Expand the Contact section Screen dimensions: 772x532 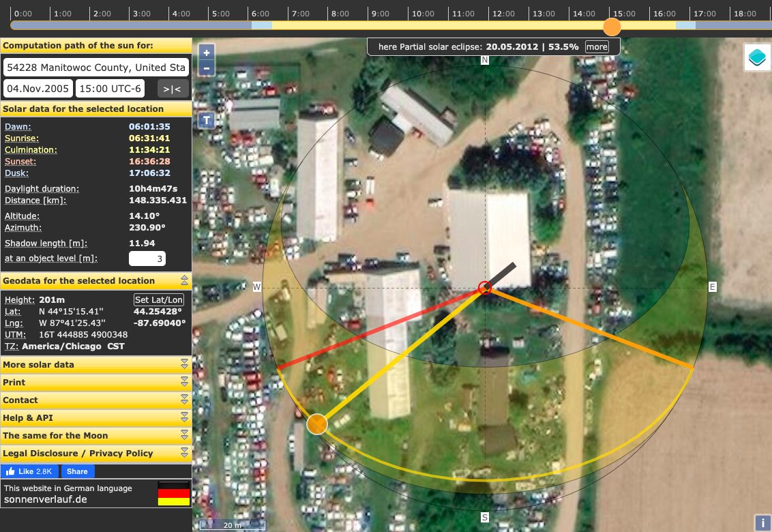coord(96,400)
